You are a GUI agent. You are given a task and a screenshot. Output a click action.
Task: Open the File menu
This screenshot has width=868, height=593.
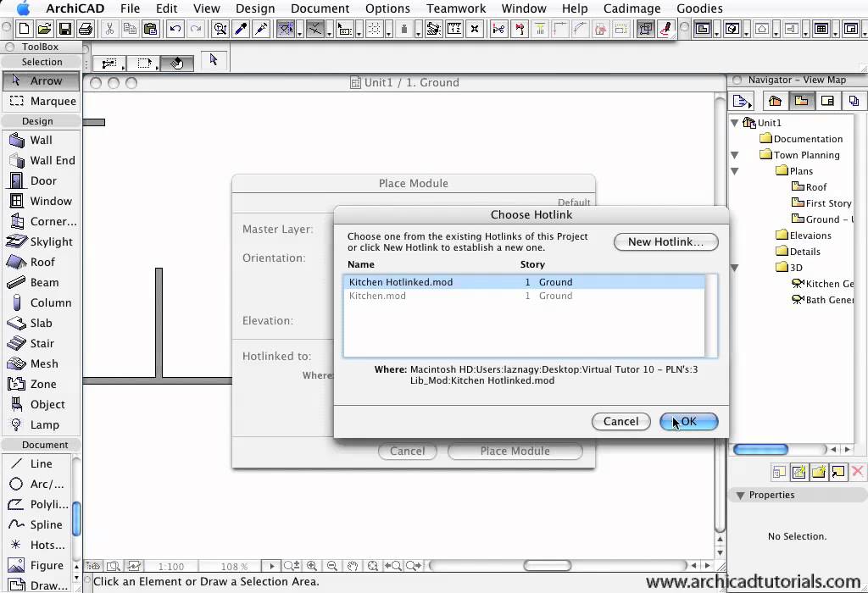click(x=130, y=8)
